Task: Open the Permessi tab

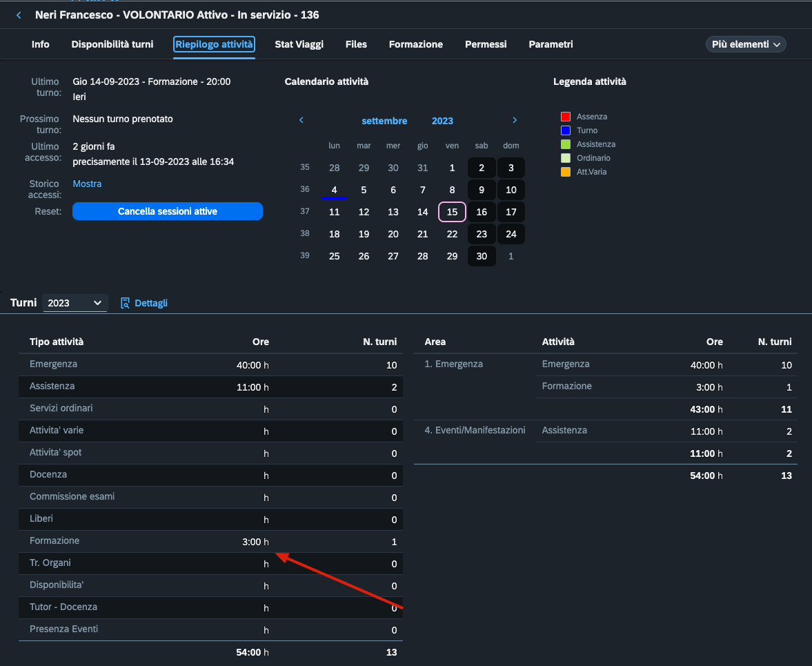Action: 486,44
